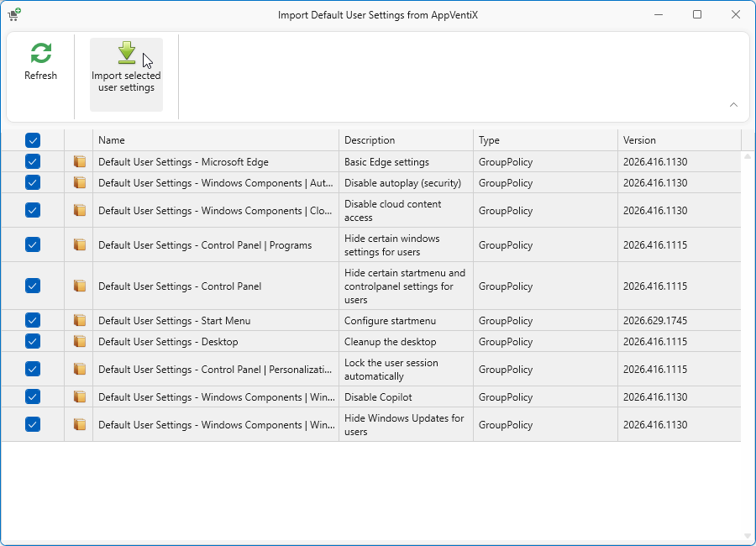Click package icon for Start Menu row
The image size is (756, 546).
click(x=80, y=320)
